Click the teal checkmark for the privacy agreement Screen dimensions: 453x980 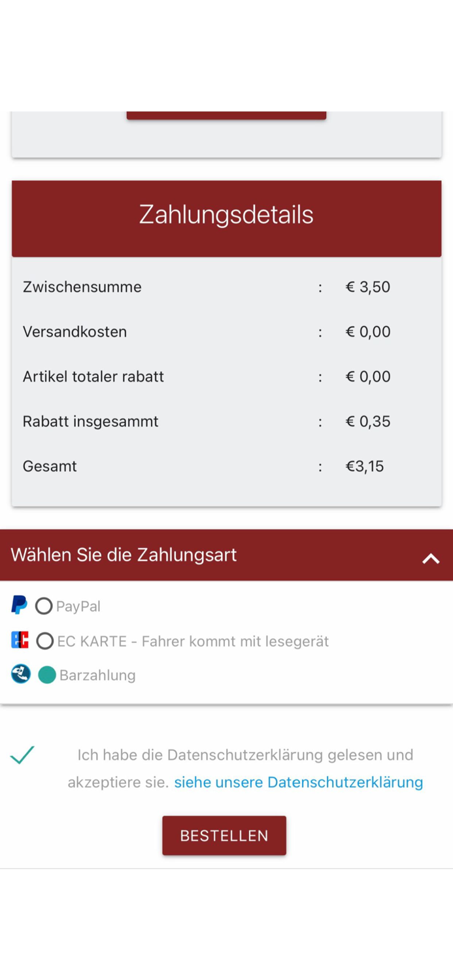pyautogui.click(x=23, y=755)
